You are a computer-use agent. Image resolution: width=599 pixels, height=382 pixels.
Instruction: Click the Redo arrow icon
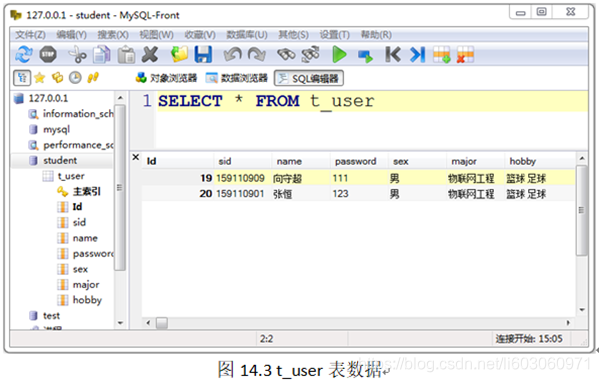(x=257, y=55)
